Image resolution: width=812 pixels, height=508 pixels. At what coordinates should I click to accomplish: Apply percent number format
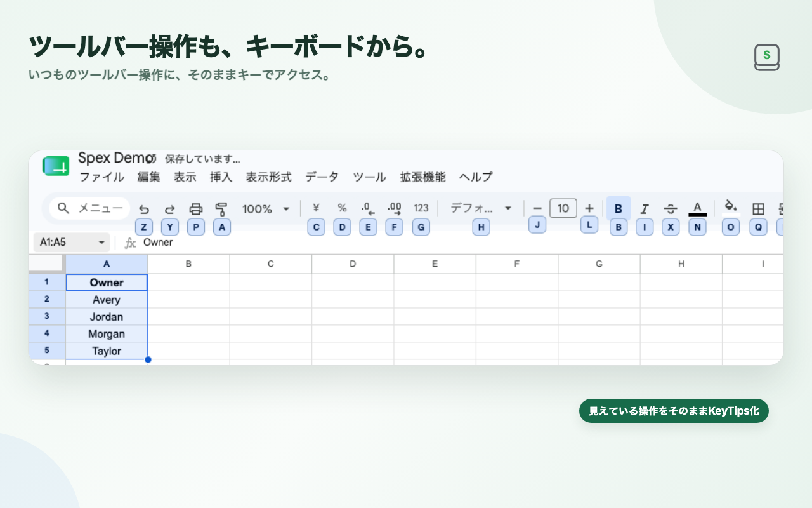click(342, 208)
